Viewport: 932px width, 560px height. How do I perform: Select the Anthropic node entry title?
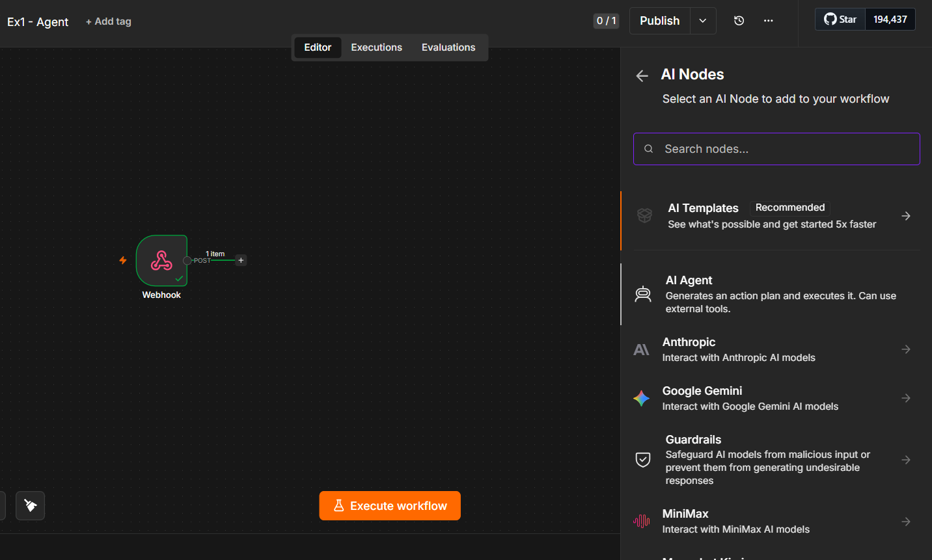pos(689,342)
